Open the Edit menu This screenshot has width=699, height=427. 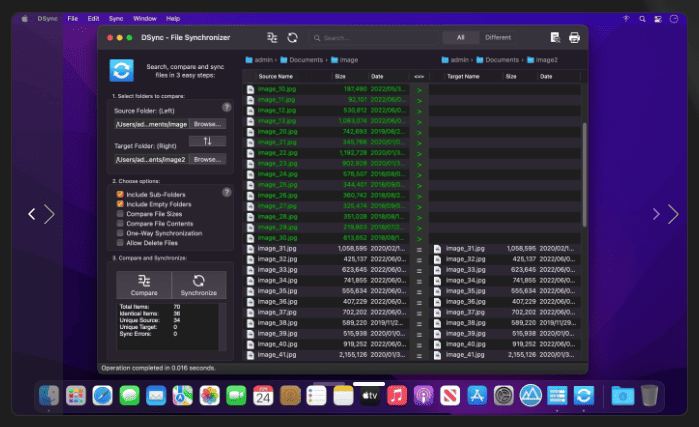coord(93,19)
